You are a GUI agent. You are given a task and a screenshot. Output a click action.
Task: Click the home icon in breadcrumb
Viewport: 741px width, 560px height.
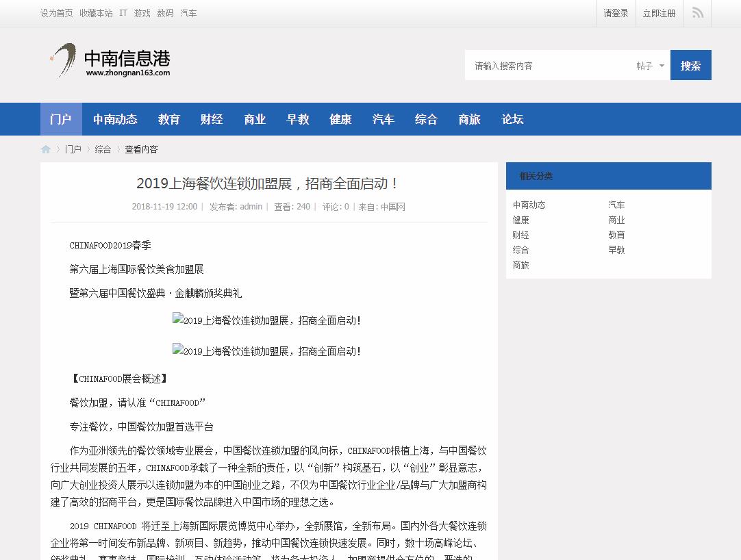[x=46, y=149]
